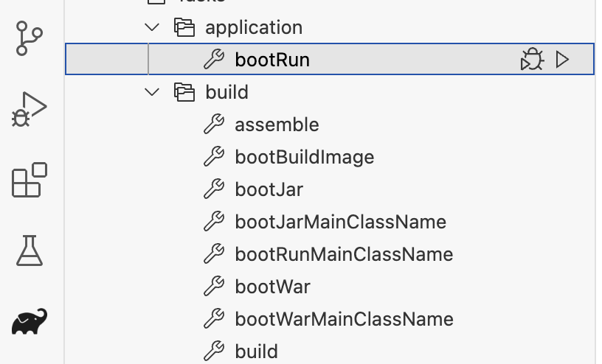Select the bootJarMainClassName task
Image resolution: width=602 pixels, height=364 pixels.
[x=341, y=222]
